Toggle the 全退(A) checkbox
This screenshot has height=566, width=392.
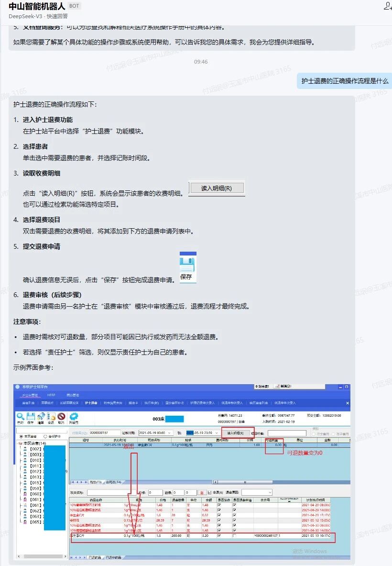[x=209, y=492]
